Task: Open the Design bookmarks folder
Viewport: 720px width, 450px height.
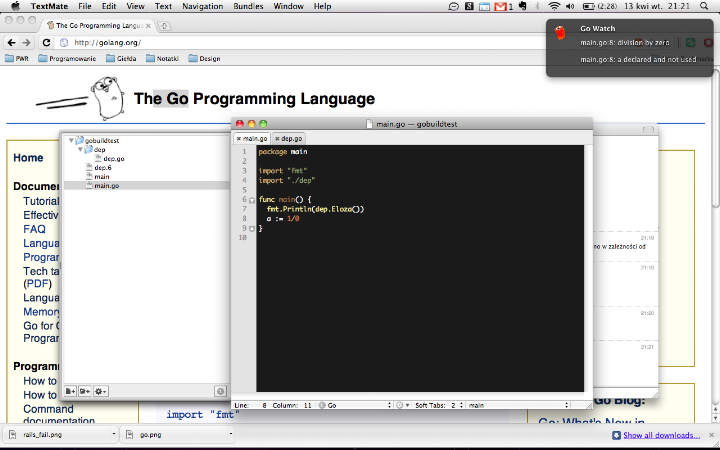Action: coord(204,58)
